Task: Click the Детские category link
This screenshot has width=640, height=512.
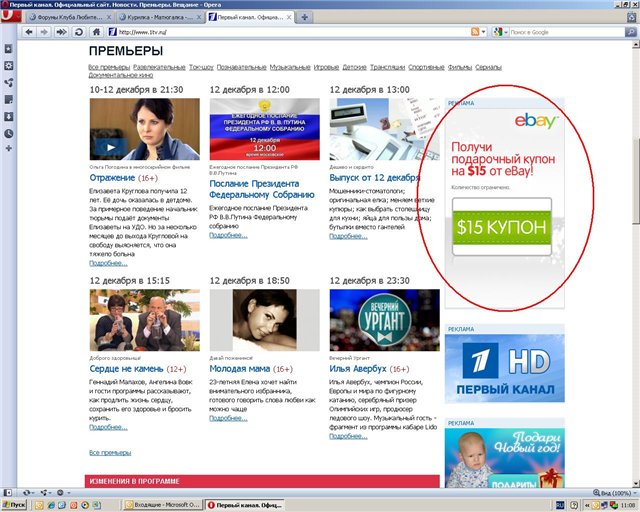Action: pyautogui.click(x=354, y=67)
